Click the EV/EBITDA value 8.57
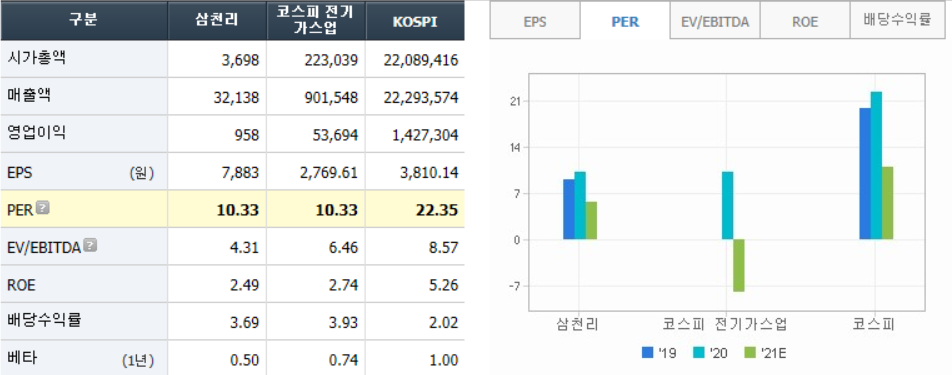952x375 pixels. (x=444, y=248)
